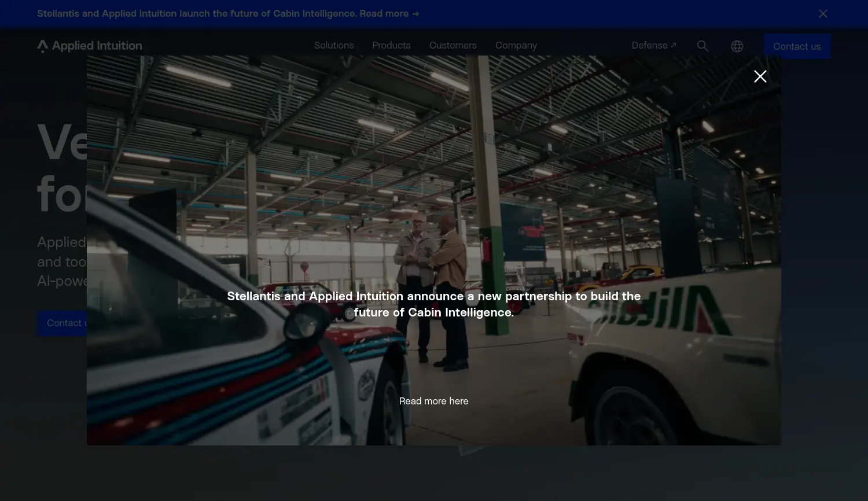The image size is (868, 501).
Task: Close the Stellantis partnership video modal
Action: pos(760,76)
